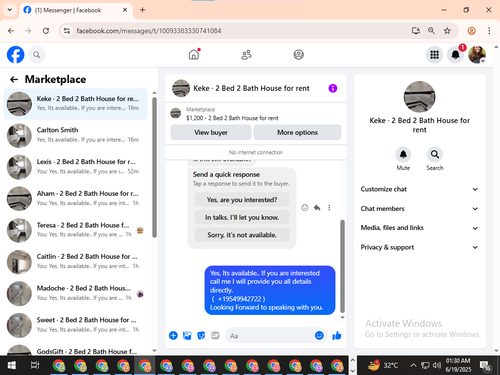500x375 pixels.
Task: Reload the page in Chrome
Action: [x=46, y=31]
